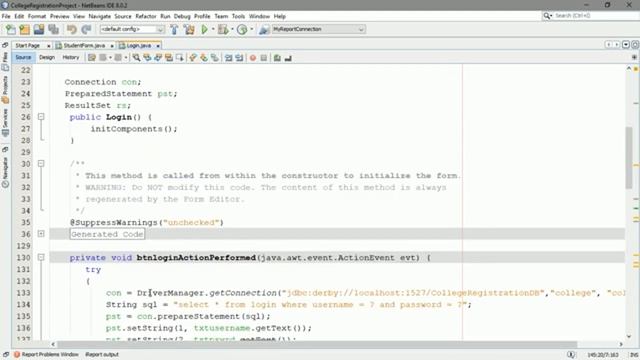640x360 pixels.
Task: Open the Navigator side panel
Action: point(5,172)
